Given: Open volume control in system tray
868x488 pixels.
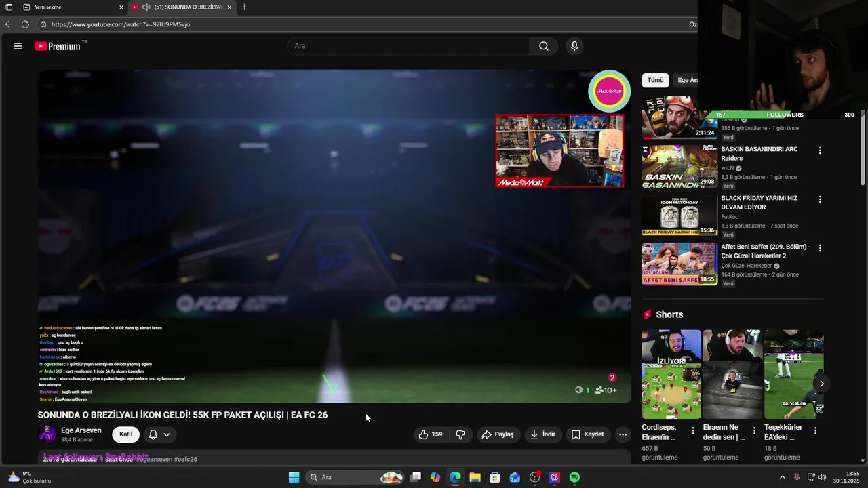Looking at the screenshot, I should tap(823, 477).
